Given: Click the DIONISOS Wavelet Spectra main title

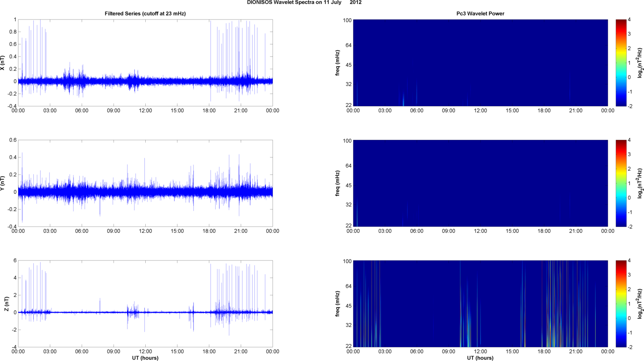Looking at the screenshot, I should point(304,3).
